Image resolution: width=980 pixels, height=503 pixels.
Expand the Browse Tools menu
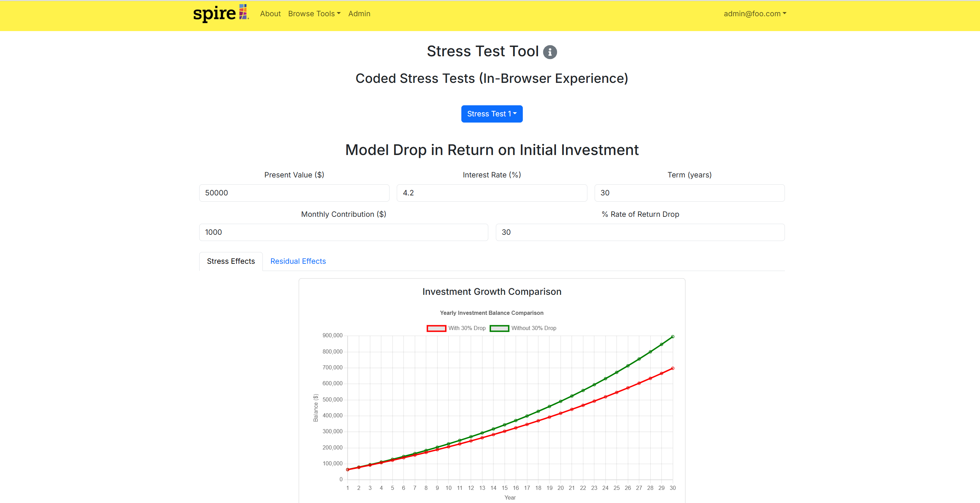click(x=314, y=14)
